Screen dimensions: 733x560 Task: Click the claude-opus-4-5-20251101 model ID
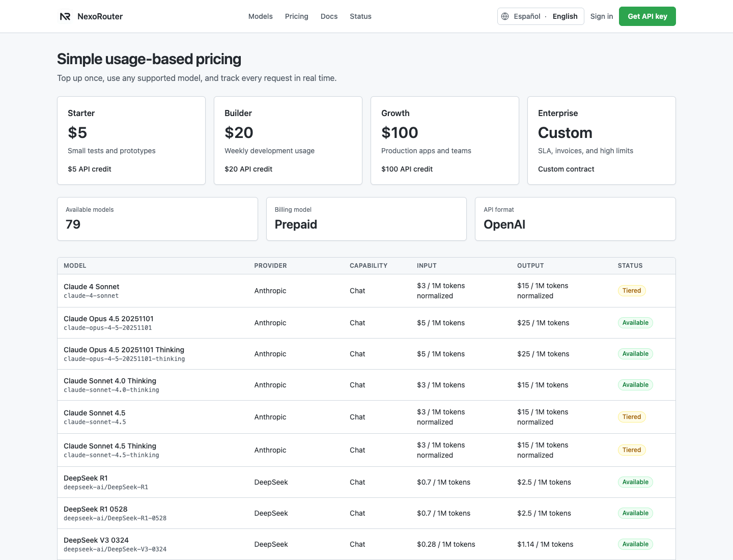[108, 328]
